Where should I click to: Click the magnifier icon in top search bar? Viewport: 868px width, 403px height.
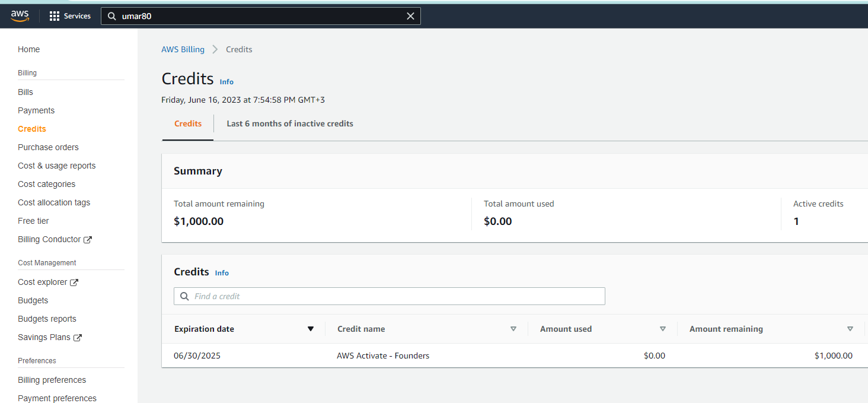tap(111, 16)
